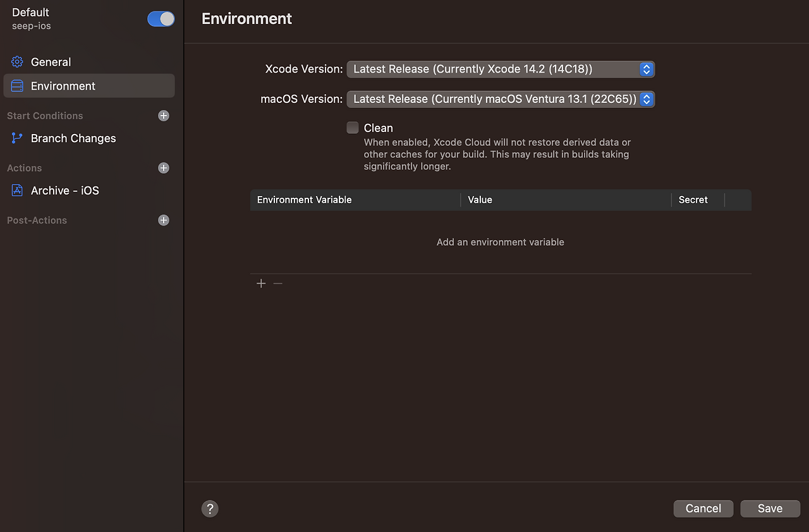Click the Cancel button

pos(703,509)
